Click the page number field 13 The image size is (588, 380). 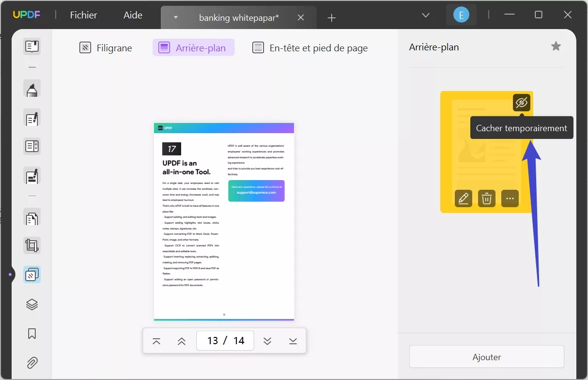[213, 341]
